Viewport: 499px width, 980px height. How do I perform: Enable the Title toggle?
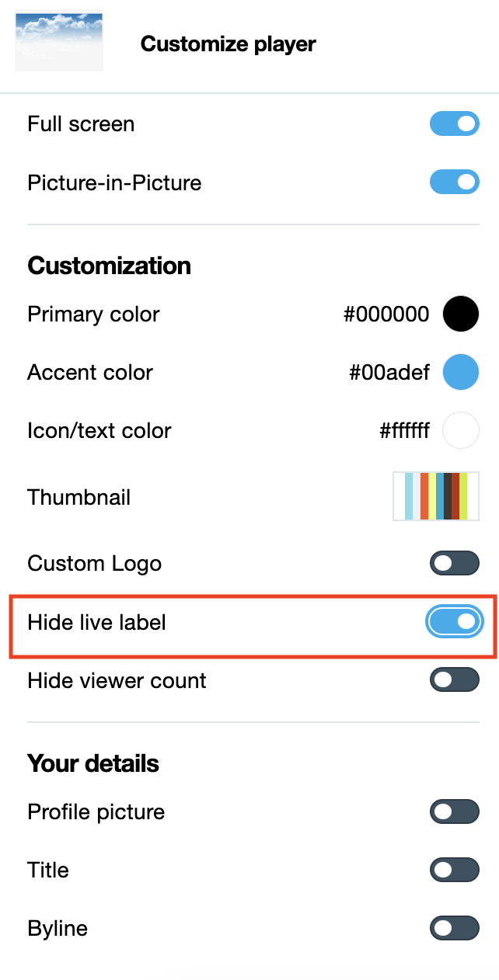[455, 870]
